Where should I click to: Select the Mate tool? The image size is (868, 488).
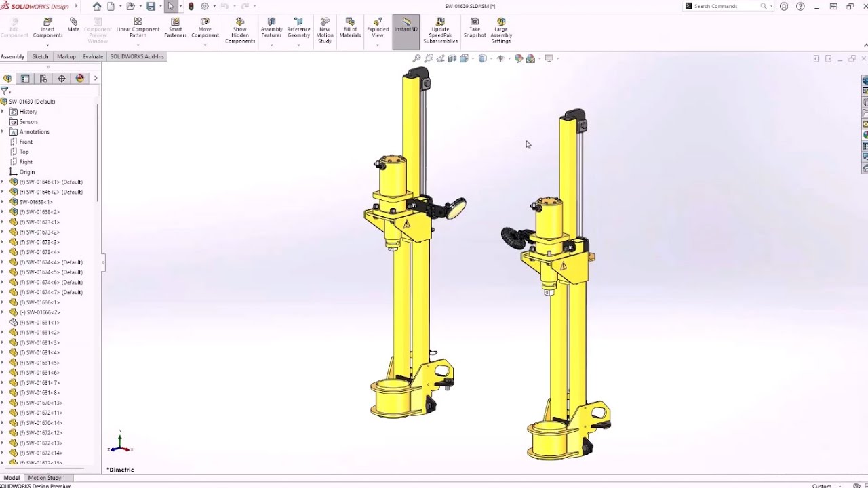(73, 25)
